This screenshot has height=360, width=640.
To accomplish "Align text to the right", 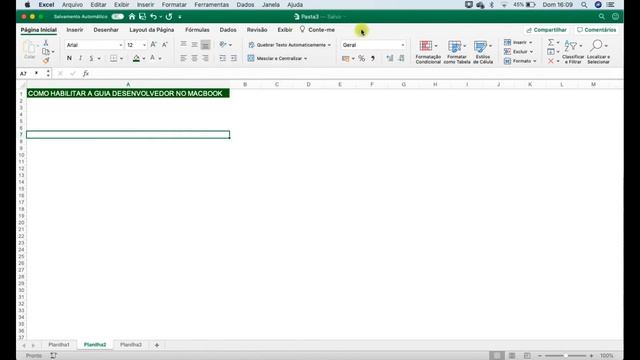I will pyautogui.click(x=205, y=58).
